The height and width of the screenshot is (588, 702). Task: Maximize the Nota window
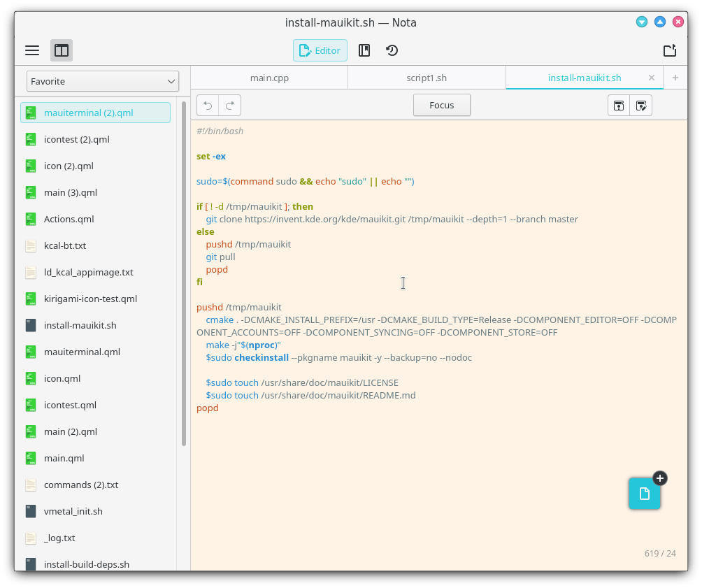660,22
